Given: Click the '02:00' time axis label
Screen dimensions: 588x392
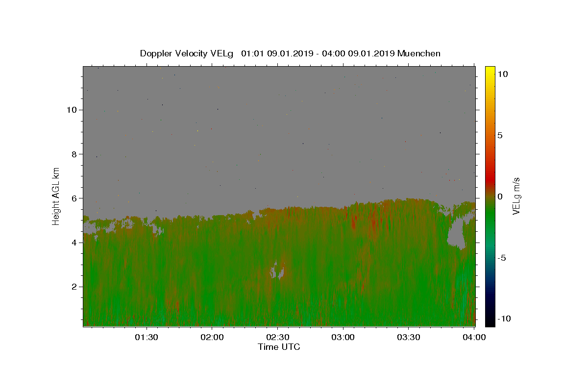Looking at the screenshot, I should pos(212,337).
